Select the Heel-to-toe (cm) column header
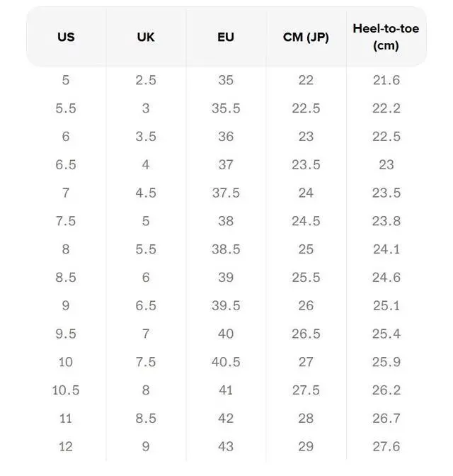The image size is (453, 476). click(x=386, y=38)
